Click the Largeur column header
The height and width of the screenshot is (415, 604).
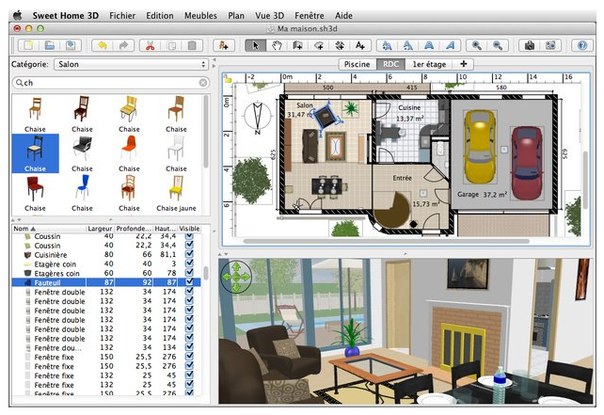(x=100, y=229)
